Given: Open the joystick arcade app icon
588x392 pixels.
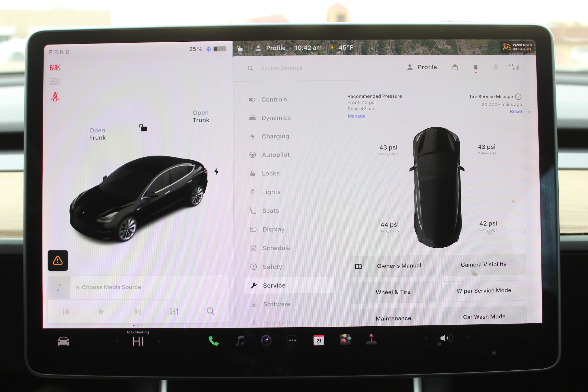Looking at the screenshot, I should pos(371,340).
